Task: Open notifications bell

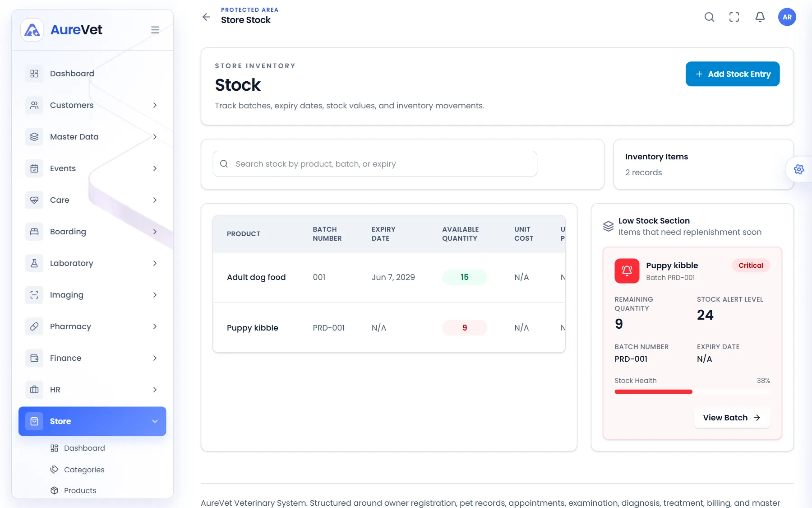Action: [760, 17]
